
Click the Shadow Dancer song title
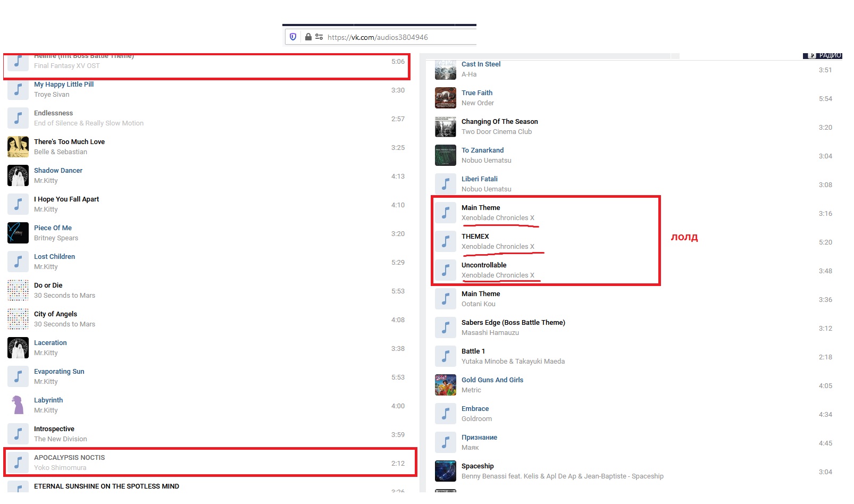click(x=58, y=171)
